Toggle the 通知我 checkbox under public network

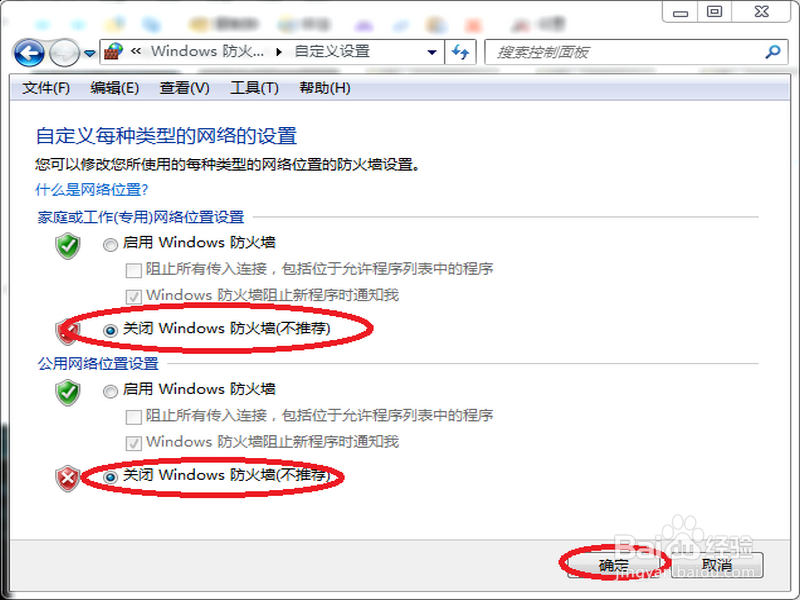134,443
